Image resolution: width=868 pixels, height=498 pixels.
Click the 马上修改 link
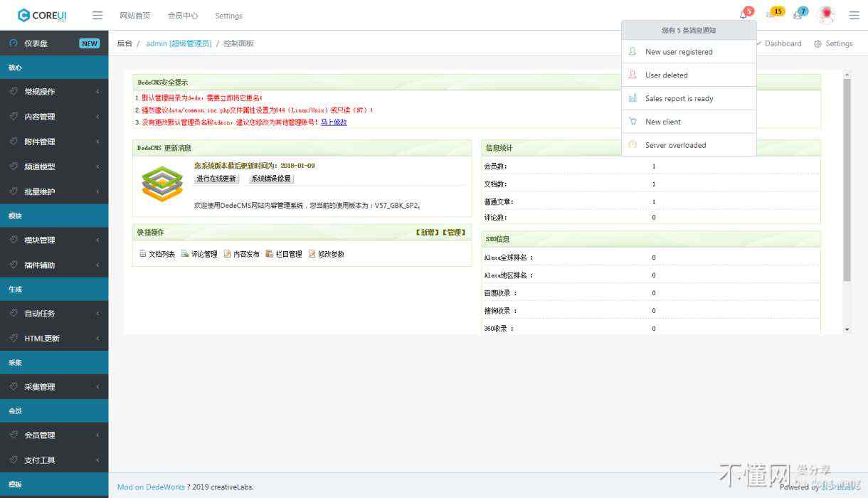[334, 122]
